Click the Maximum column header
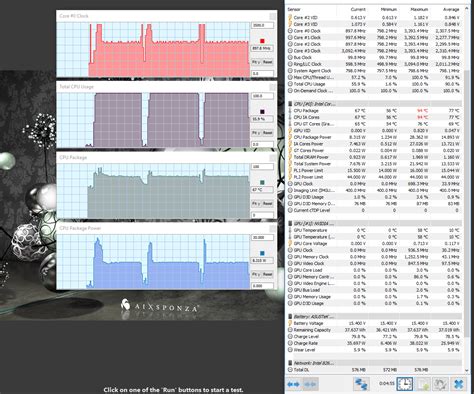Viewport: 474px width, 394px height. click(419, 9)
